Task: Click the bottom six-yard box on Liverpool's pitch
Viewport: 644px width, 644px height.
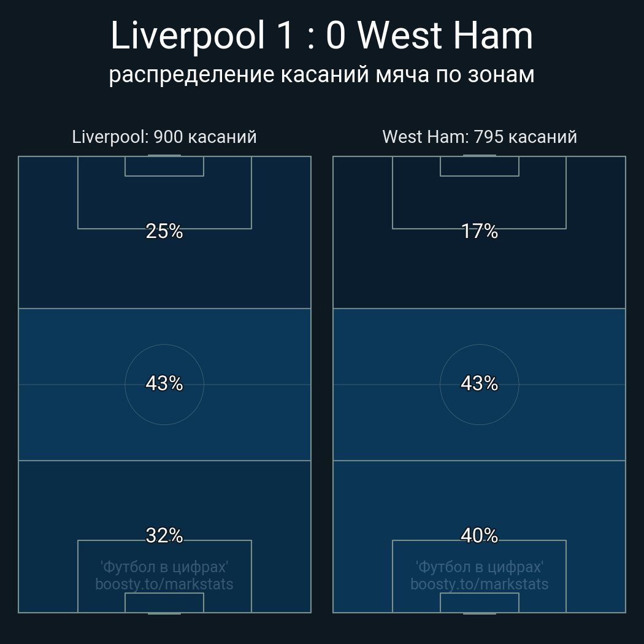Action: click(x=164, y=603)
